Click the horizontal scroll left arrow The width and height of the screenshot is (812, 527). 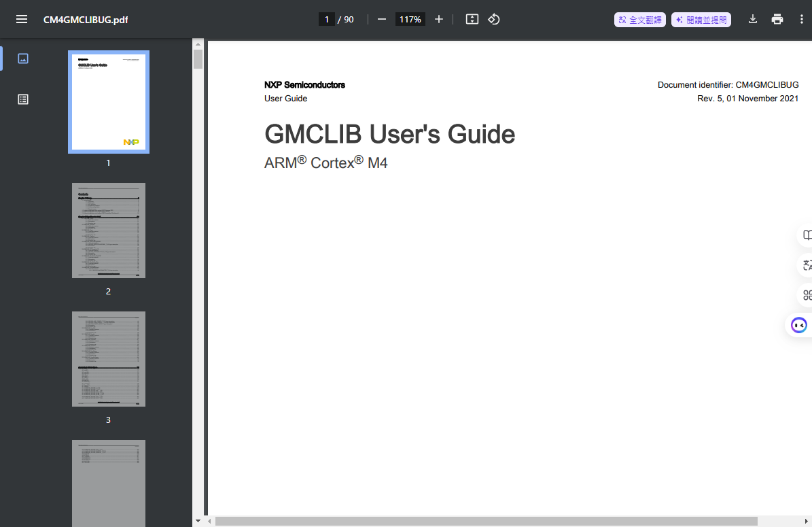(209, 521)
